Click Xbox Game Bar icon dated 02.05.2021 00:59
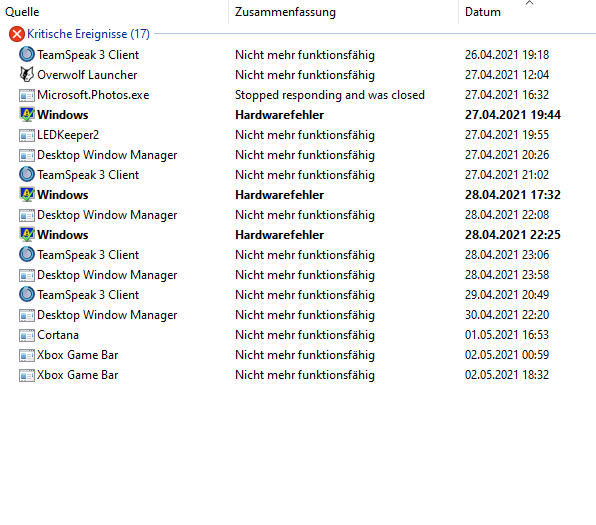Image resolution: width=596 pixels, height=525 pixels. tap(27, 355)
